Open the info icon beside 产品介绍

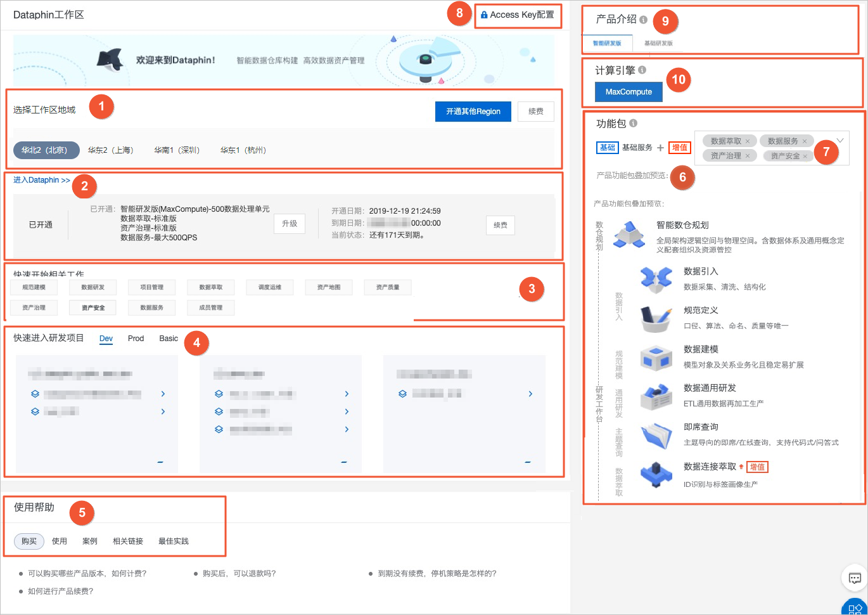pos(644,20)
